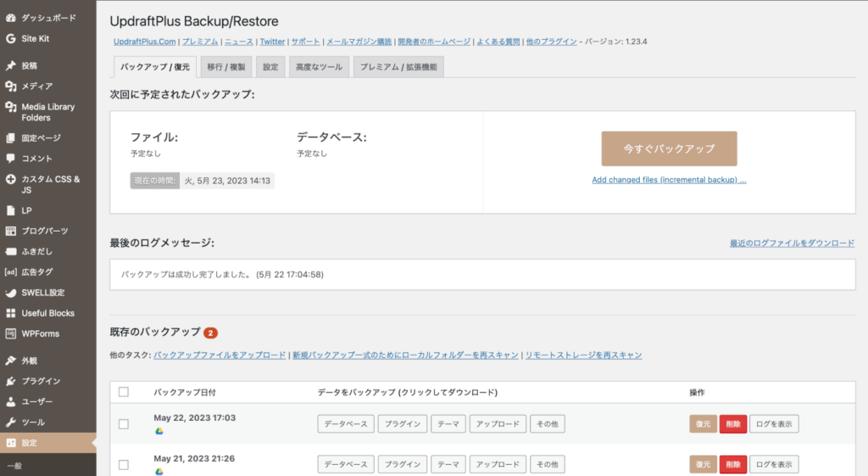Download データベース from May 22 backup
Image resolution: width=868 pixels, height=476 pixels.
click(346, 424)
